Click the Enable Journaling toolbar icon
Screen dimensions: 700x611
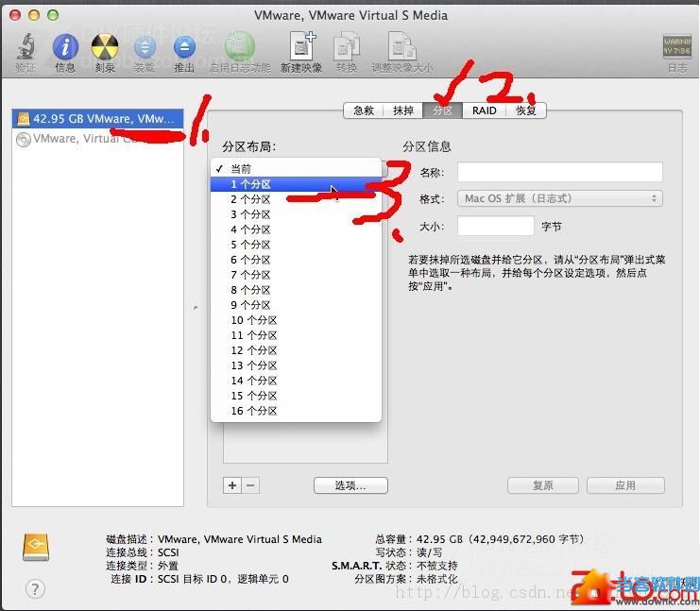[240, 47]
